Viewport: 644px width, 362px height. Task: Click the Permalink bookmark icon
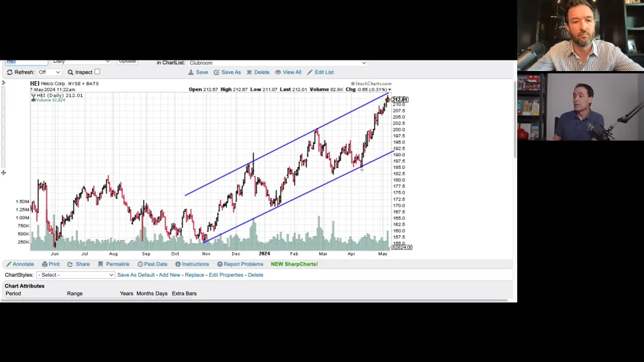pos(101,264)
